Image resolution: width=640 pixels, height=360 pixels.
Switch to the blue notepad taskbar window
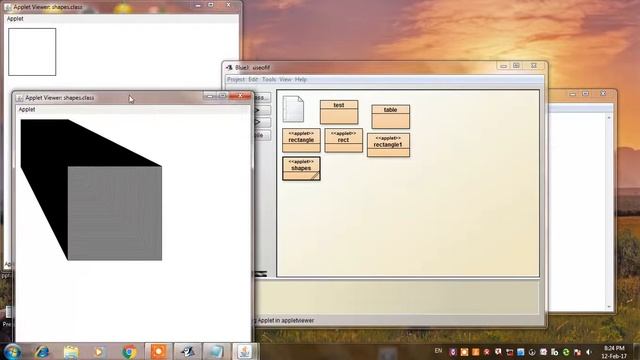coord(216,352)
